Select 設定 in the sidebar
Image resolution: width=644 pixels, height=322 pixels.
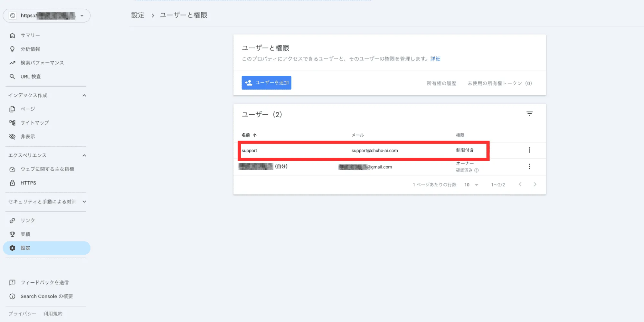click(x=46, y=248)
